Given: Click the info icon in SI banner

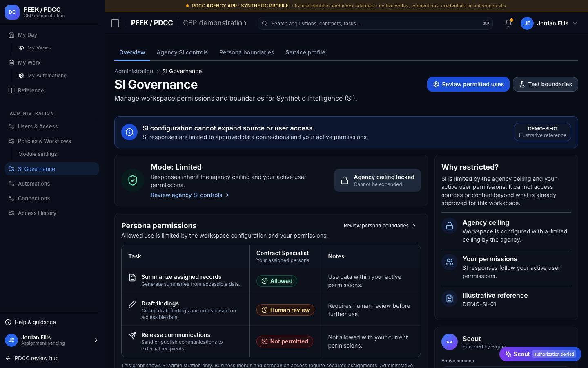Looking at the screenshot, I should coord(129,132).
